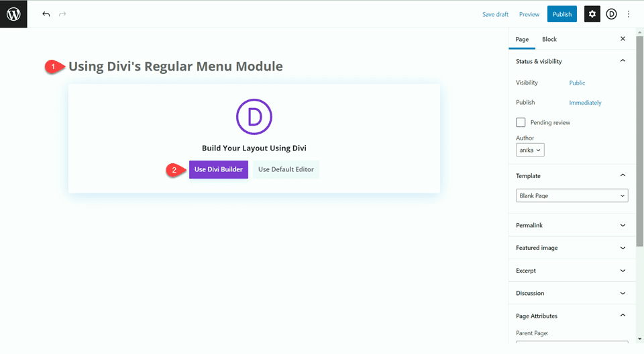644x354 pixels.
Task: Click the Author label
Action: pyautogui.click(x=525, y=138)
